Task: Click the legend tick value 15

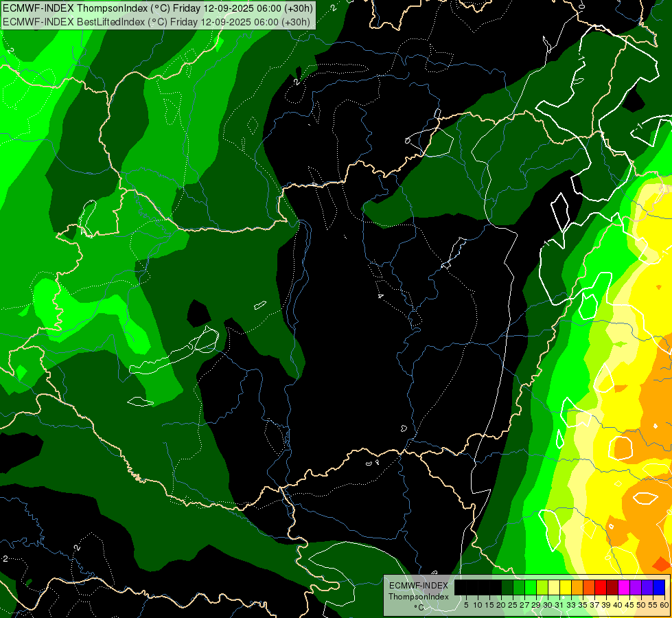Action: [490, 605]
